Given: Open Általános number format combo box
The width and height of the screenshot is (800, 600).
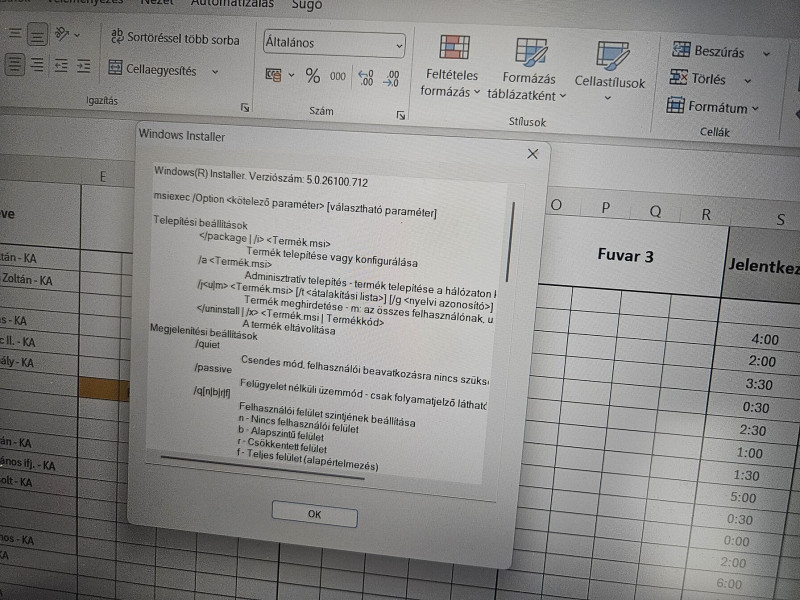Looking at the screenshot, I should (x=334, y=43).
